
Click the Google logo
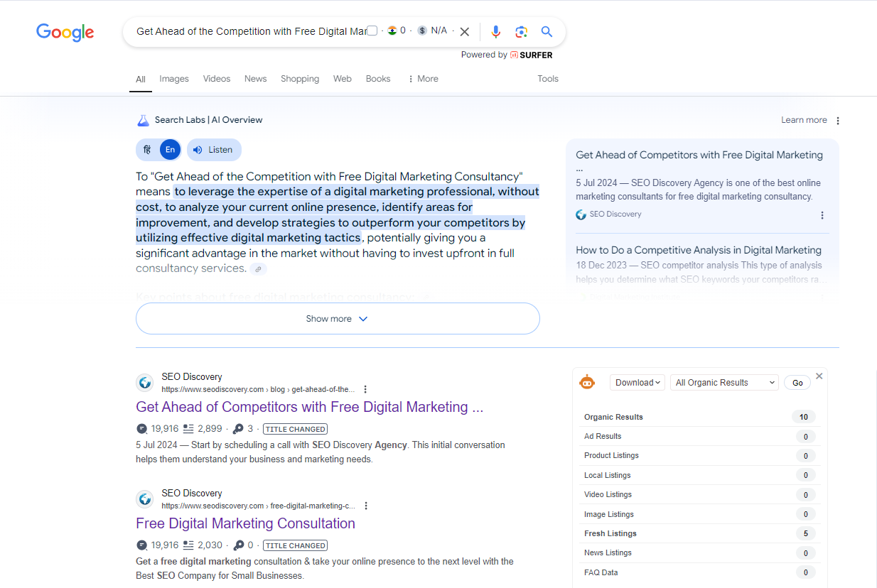pos(65,32)
